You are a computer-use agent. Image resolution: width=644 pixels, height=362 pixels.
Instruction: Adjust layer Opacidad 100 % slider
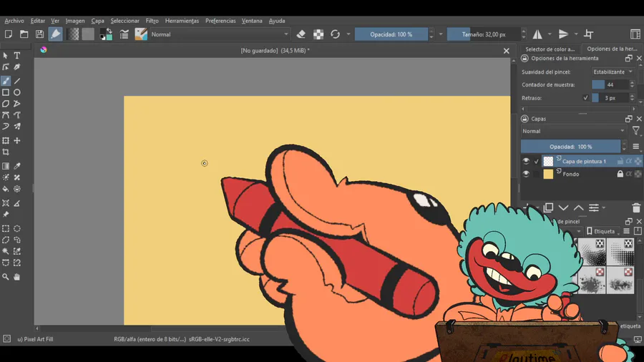click(x=570, y=147)
